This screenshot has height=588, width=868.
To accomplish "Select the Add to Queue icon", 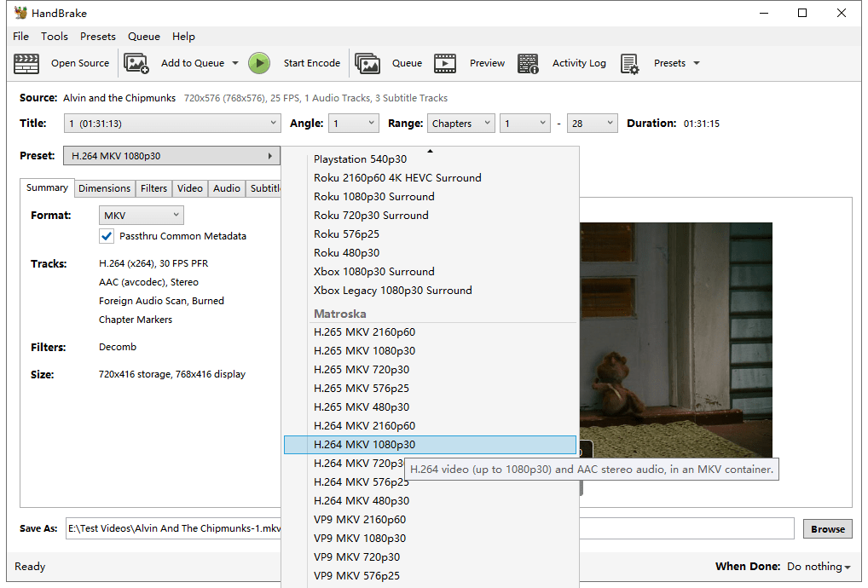I will [x=136, y=63].
